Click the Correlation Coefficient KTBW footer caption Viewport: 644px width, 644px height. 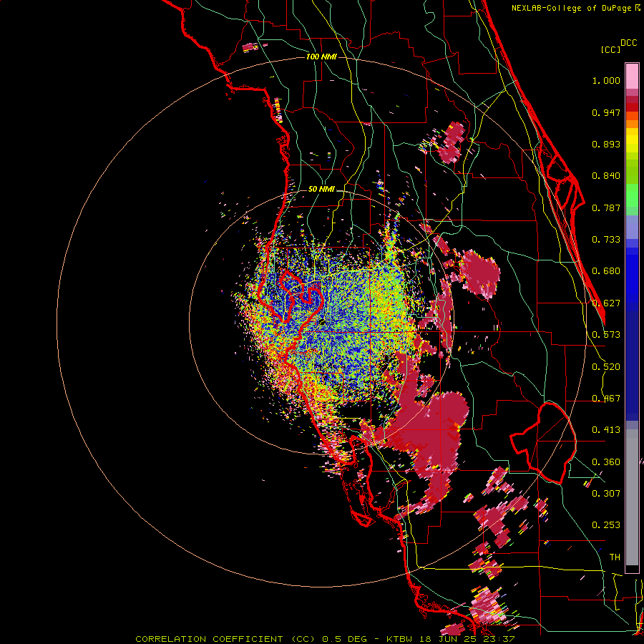click(x=325, y=639)
